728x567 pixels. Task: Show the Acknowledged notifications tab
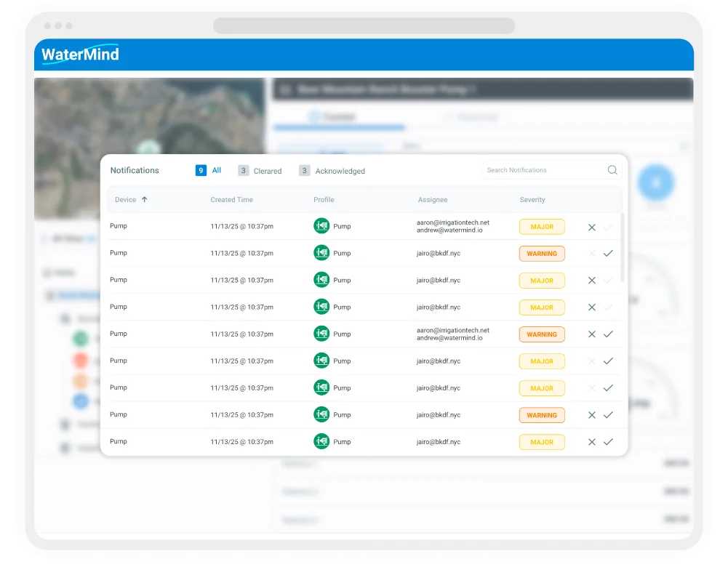[332, 171]
